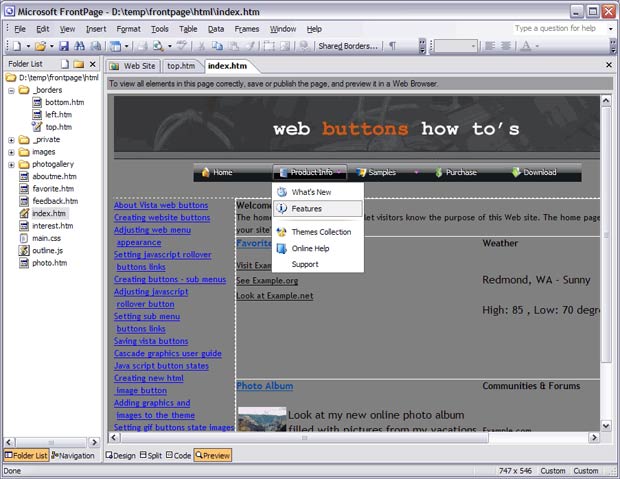Open the font style combo box
Viewport: 620px width, 479px height.
[455, 46]
